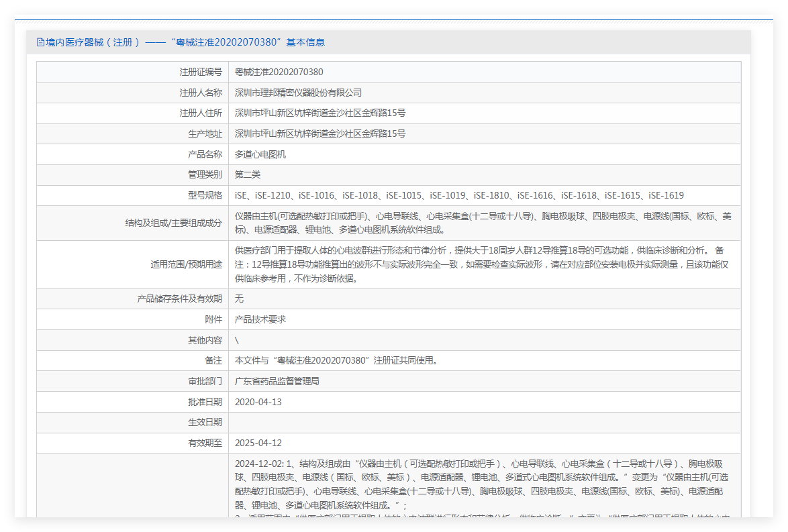Click the label 备注
Image resolution: width=788 pixels, height=532 pixels.
point(213,361)
